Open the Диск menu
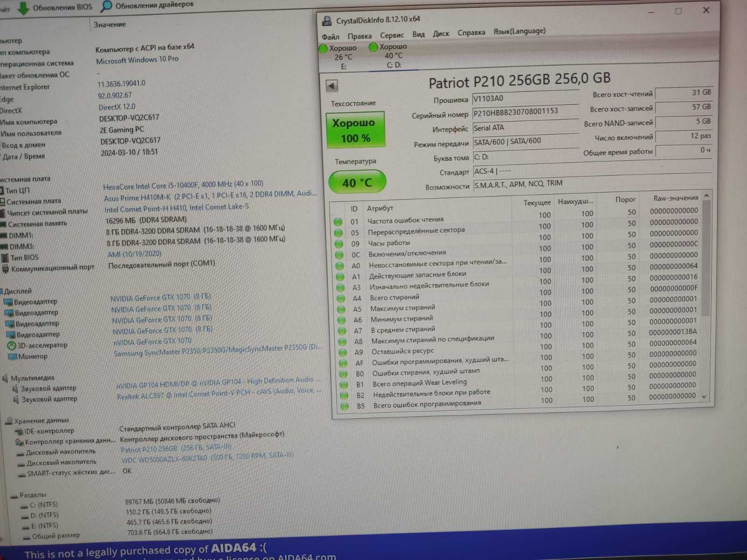Screen dimensions: 747x560 click(x=441, y=33)
